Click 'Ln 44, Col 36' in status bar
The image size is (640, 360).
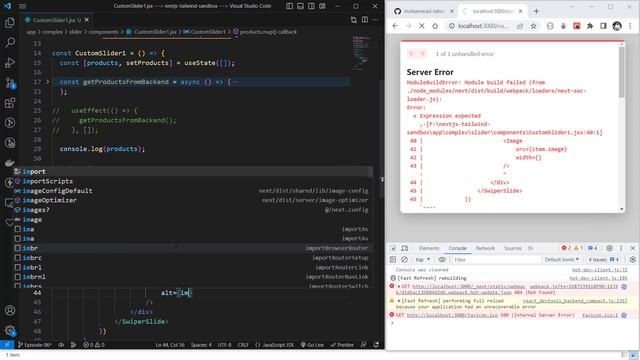point(170,345)
